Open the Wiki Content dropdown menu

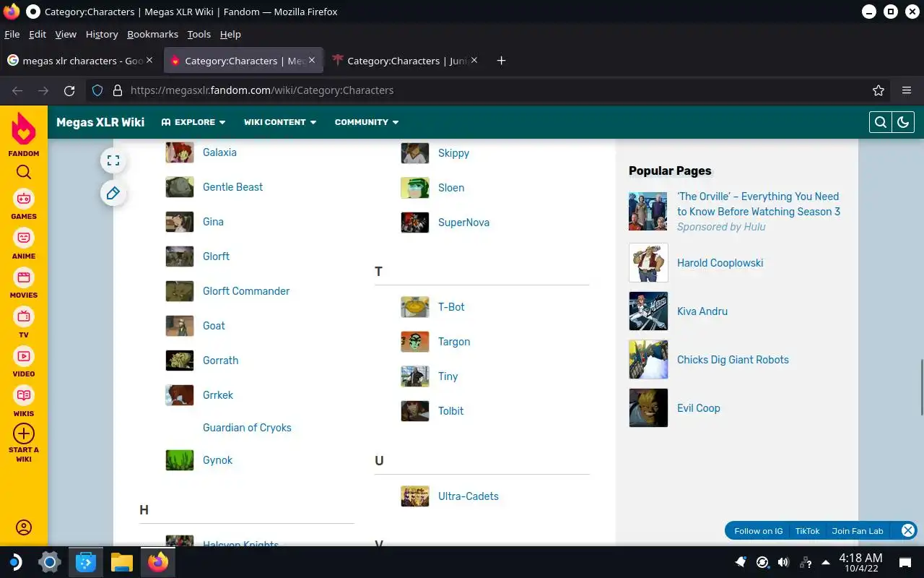pyautogui.click(x=280, y=122)
